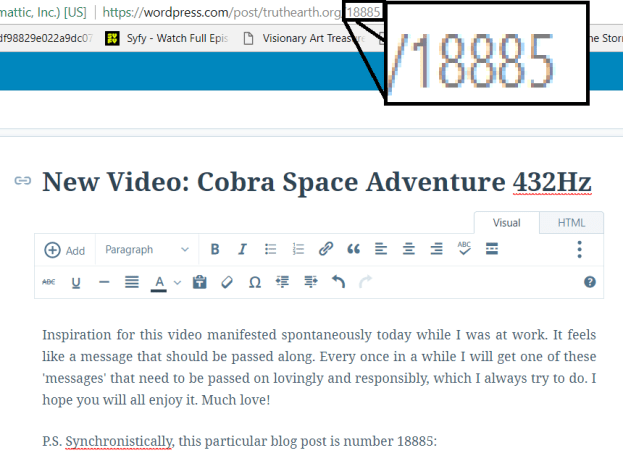This screenshot has width=623, height=453.
Task: Align text left
Action: coord(381,250)
